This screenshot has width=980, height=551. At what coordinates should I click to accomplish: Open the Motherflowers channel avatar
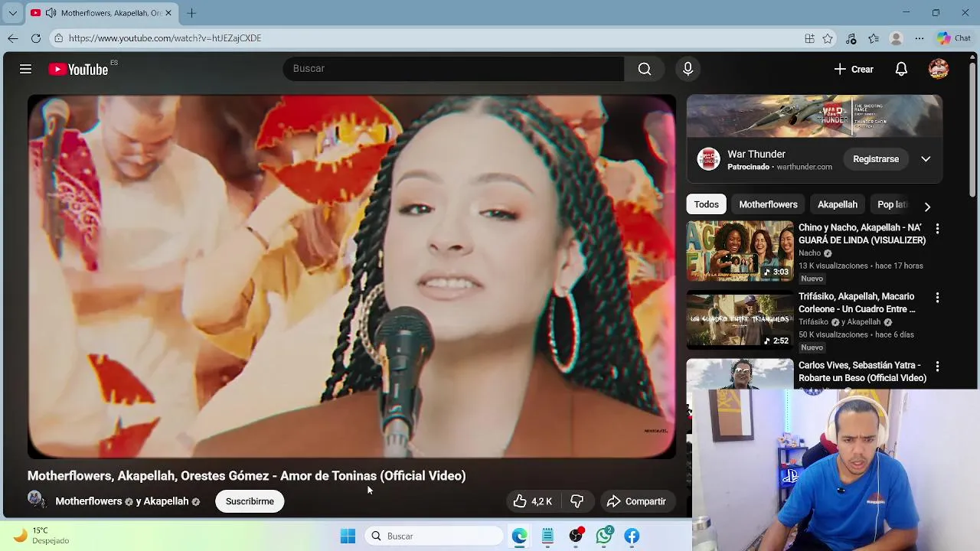pyautogui.click(x=36, y=500)
